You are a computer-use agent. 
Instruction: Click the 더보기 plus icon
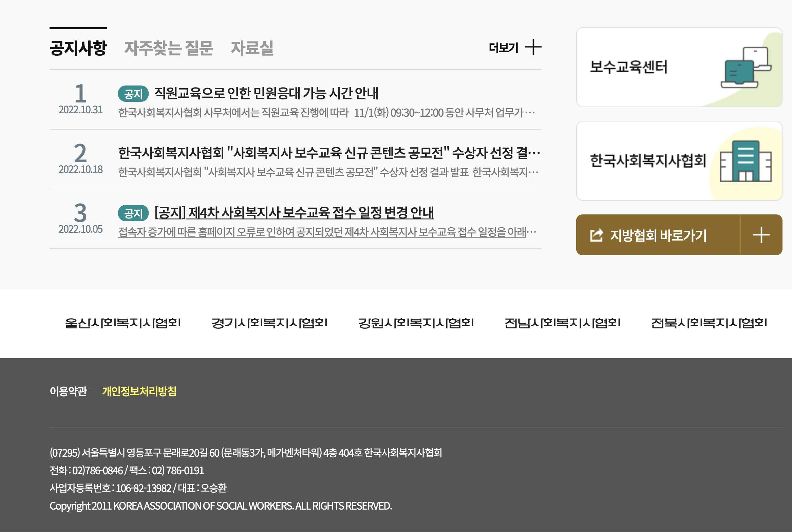click(533, 47)
